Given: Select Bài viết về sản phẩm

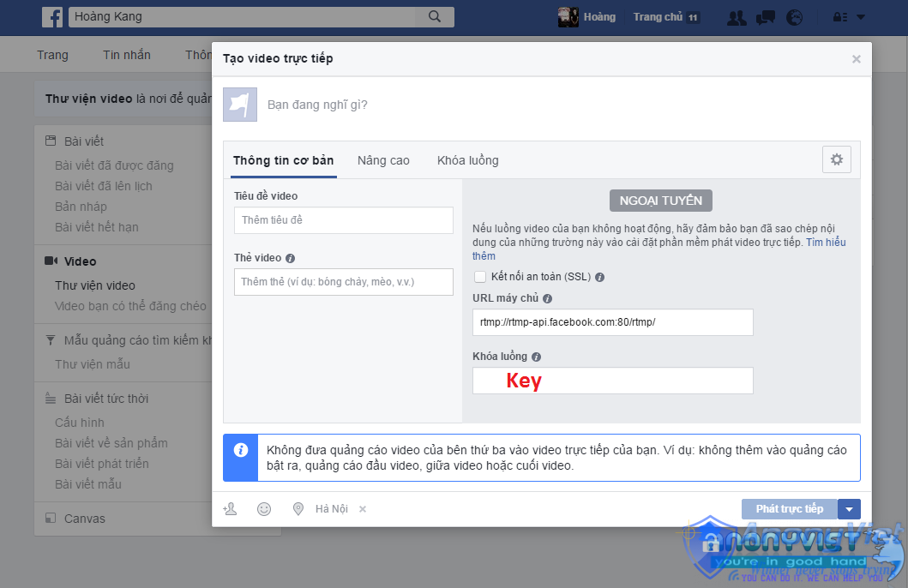Looking at the screenshot, I should [x=111, y=443].
